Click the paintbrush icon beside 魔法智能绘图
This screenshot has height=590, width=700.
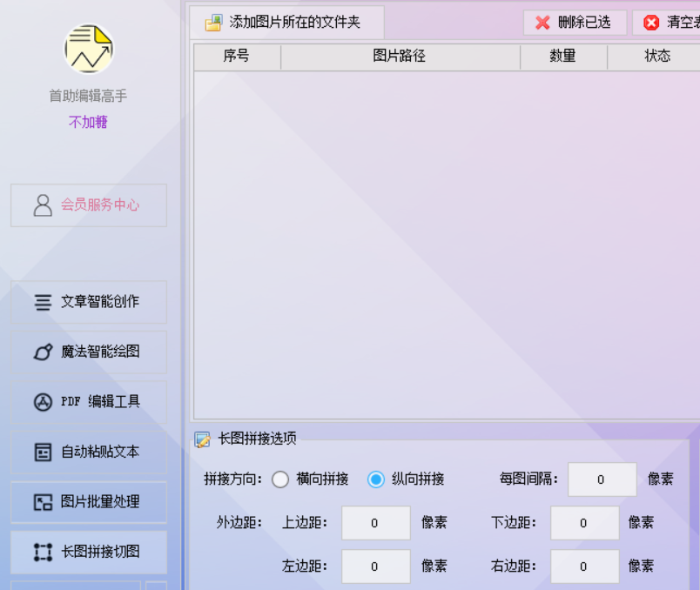(43, 352)
